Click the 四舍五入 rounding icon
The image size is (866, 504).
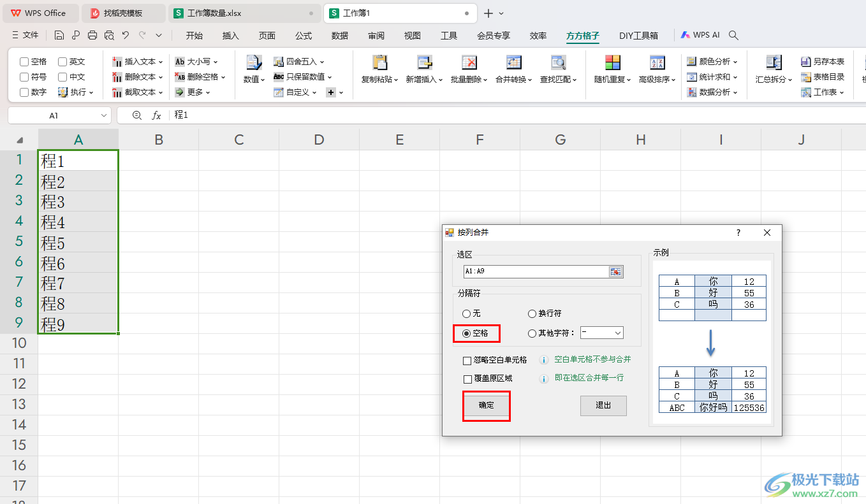(279, 62)
